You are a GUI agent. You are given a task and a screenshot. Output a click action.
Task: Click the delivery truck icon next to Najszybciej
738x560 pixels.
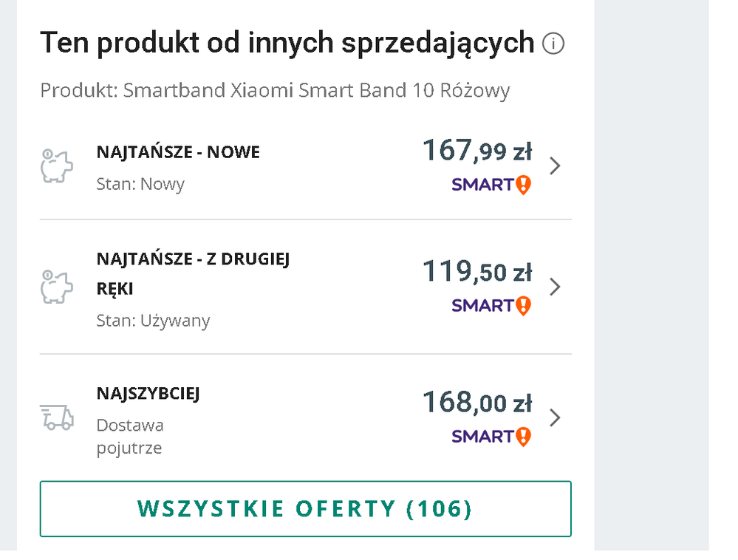point(56,417)
